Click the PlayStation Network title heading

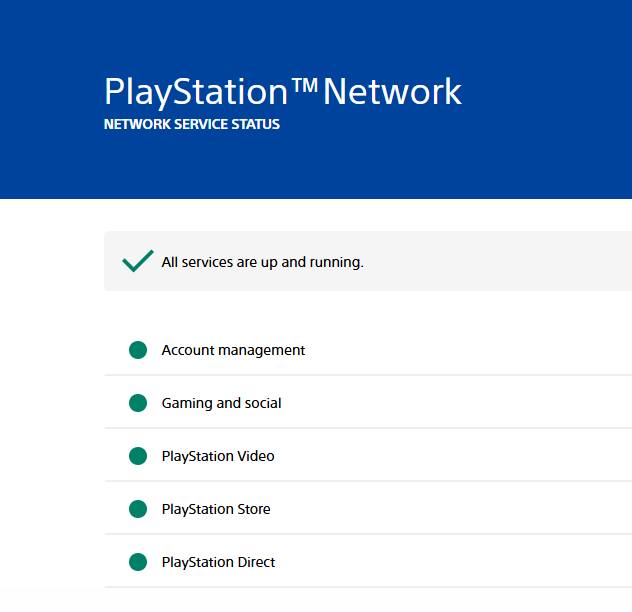pos(283,92)
